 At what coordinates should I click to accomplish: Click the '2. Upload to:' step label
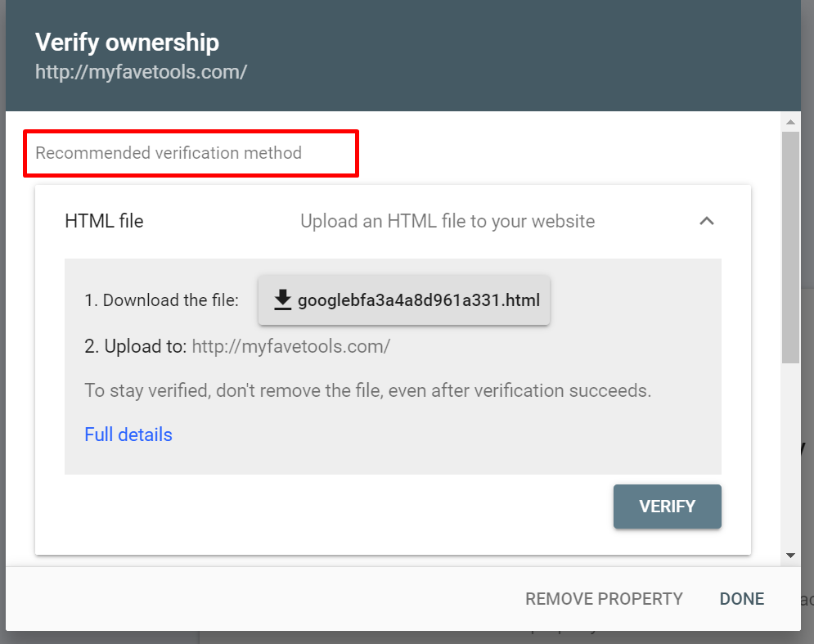136,346
